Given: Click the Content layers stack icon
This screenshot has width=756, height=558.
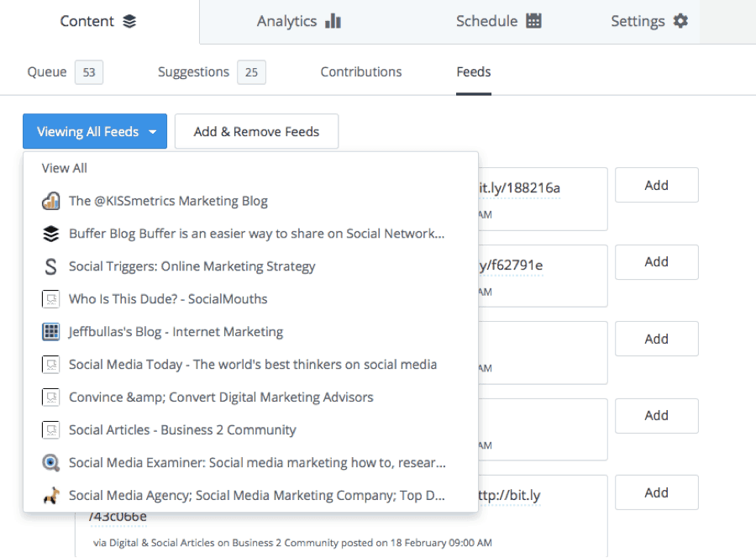Looking at the screenshot, I should [x=129, y=21].
